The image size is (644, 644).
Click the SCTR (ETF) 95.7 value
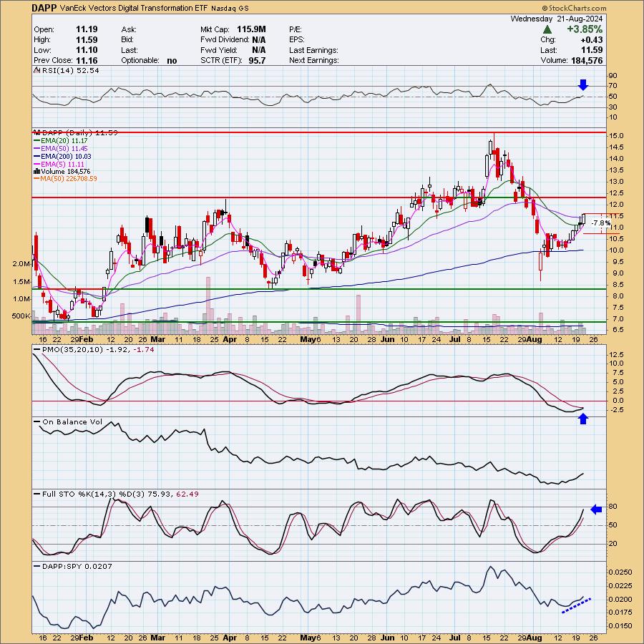257,60
